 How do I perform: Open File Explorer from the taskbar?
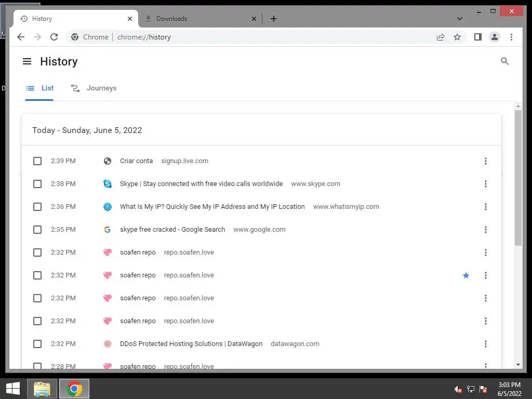tap(42, 389)
